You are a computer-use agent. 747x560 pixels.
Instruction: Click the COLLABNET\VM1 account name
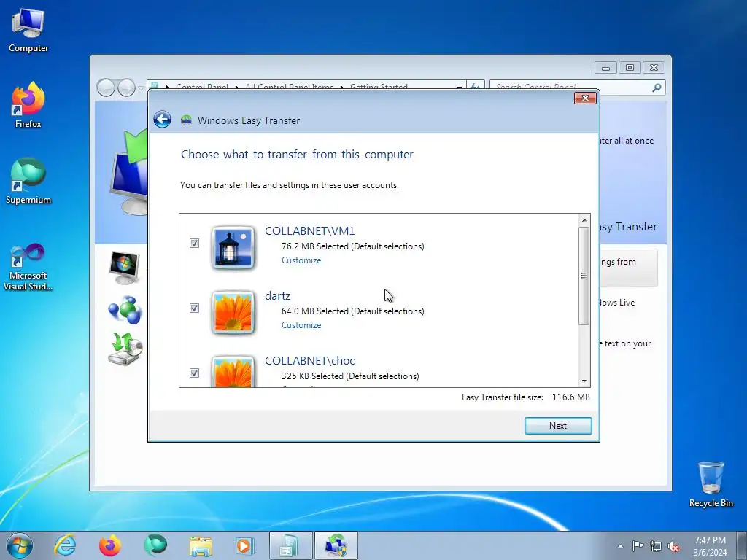pyautogui.click(x=309, y=231)
